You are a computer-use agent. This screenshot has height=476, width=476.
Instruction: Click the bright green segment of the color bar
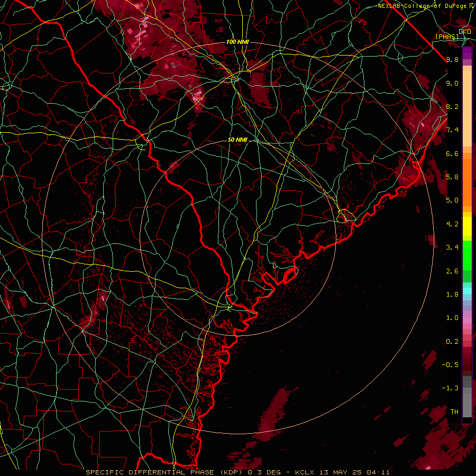point(467,254)
